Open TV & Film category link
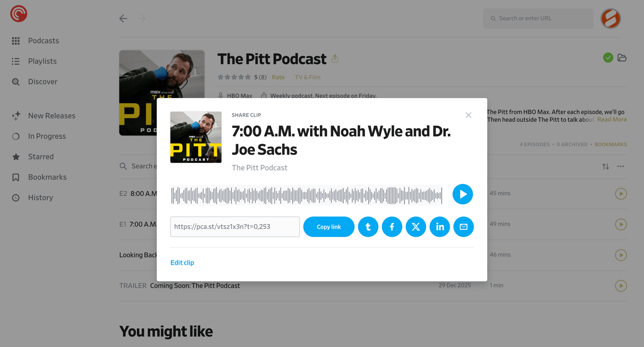This screenshot has width=644, height=347. [x=308, y=77]
